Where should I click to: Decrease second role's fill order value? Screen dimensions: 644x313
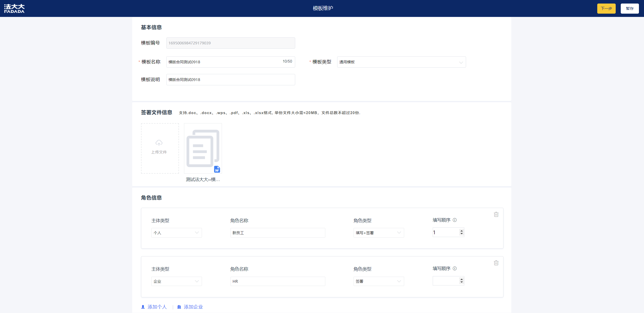[x=462, y=282]
